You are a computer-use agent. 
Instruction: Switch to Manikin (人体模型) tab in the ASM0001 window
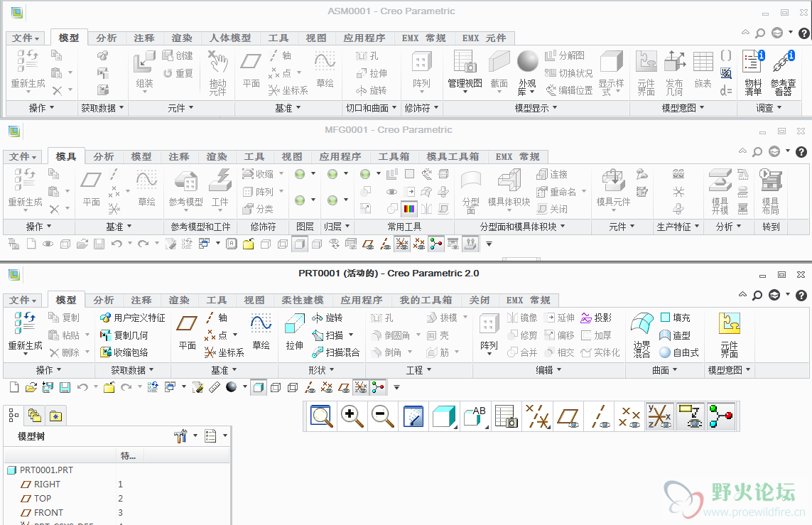pos(230,38)
